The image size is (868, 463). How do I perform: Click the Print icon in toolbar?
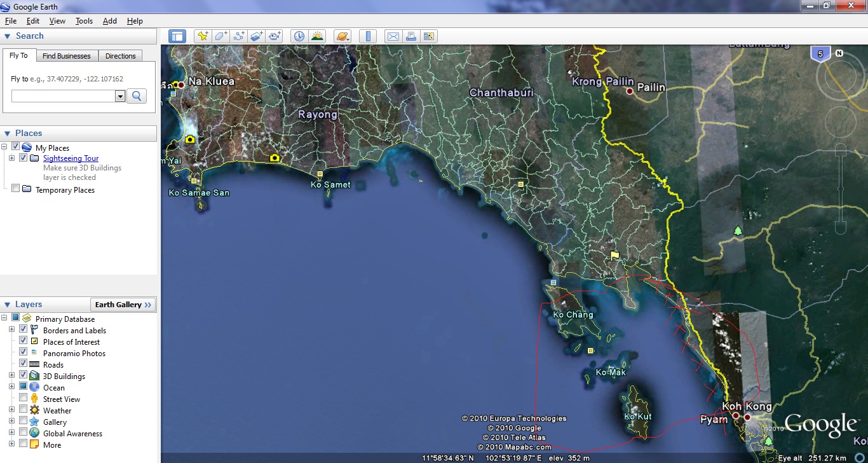click(x=411, y=36)
